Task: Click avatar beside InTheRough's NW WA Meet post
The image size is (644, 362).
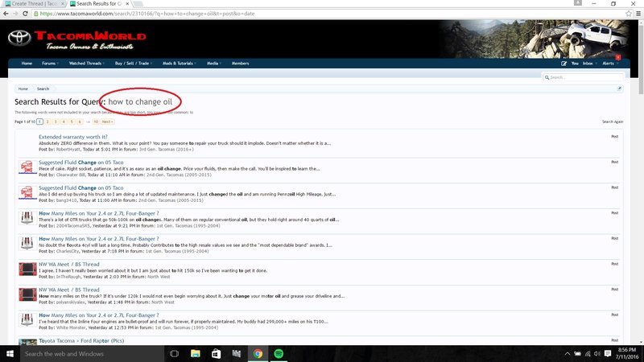Action: pyautogui.click(x=27, y=269)
